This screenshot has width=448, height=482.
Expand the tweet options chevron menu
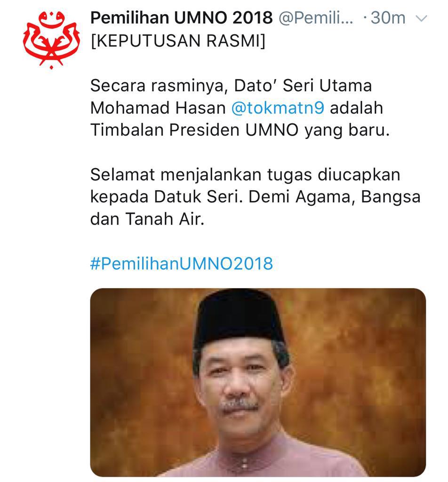point(421,18)
